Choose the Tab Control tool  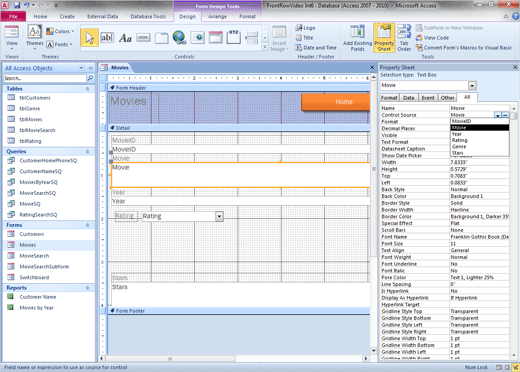(161, 38)
